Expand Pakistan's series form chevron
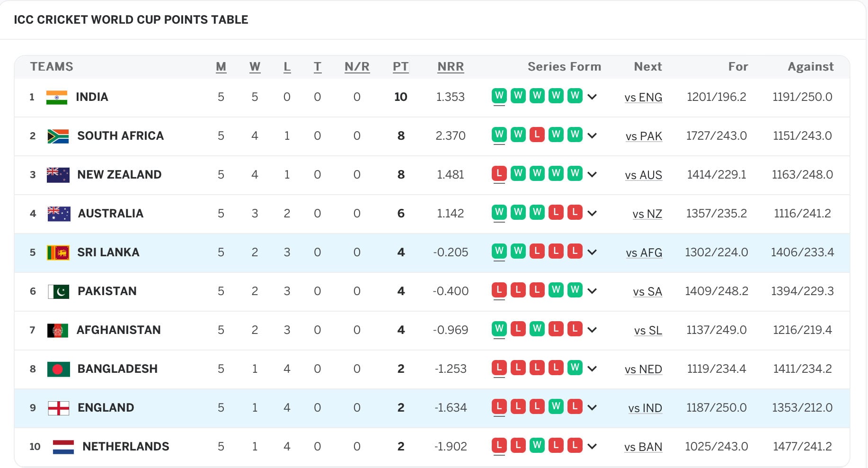Viewport: 868px width, 468px height. pos(592,291)
